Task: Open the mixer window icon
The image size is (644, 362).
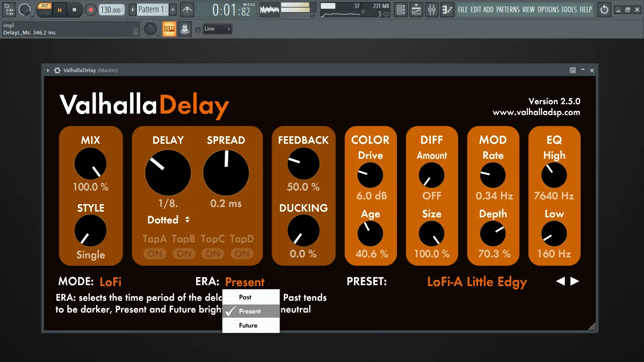Action: (x=432, y=9)
